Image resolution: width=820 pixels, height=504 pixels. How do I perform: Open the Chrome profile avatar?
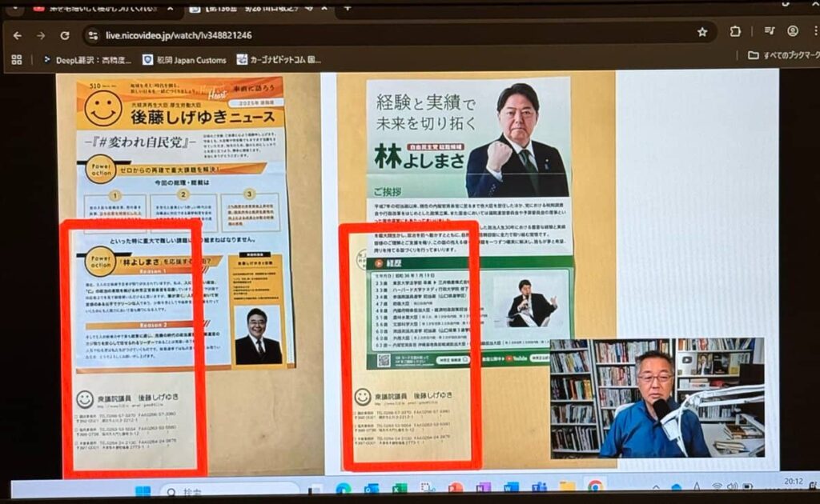pyautogui.click(x=793, y=31)
